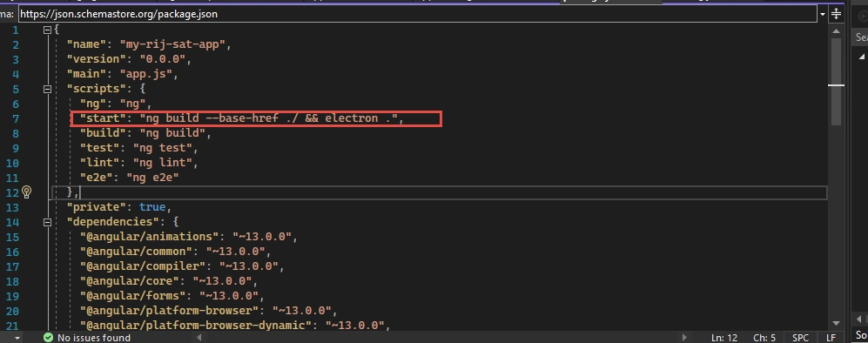This screenshot has height=343, width=868.
Task: Click the "dependencies" key text
Action: pos(113,222)
